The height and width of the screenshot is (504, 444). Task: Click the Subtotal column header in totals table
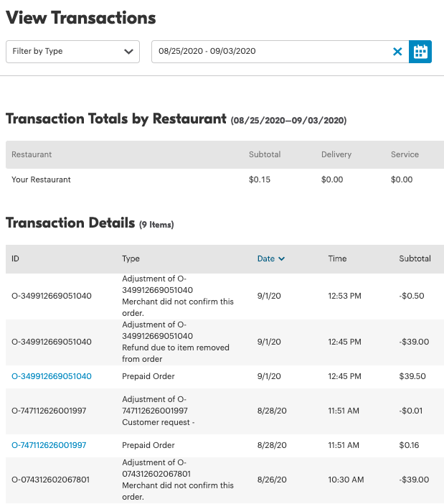point(265,154)
